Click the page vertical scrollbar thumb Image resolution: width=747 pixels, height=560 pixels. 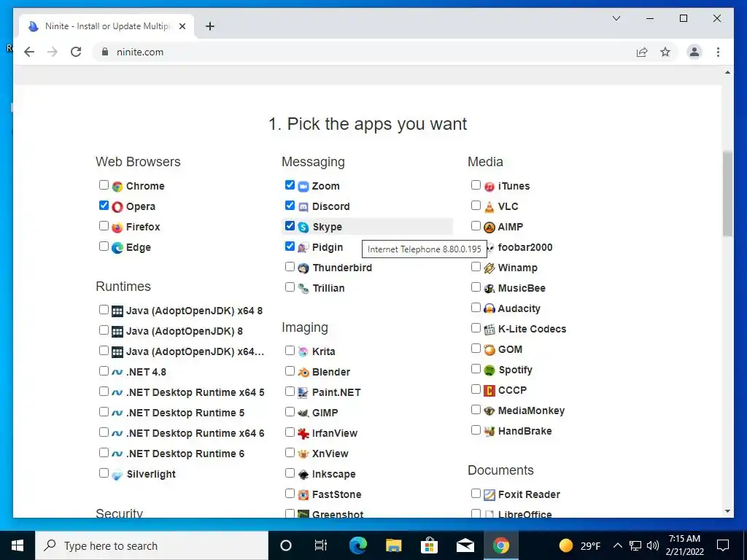click(727, 192)
